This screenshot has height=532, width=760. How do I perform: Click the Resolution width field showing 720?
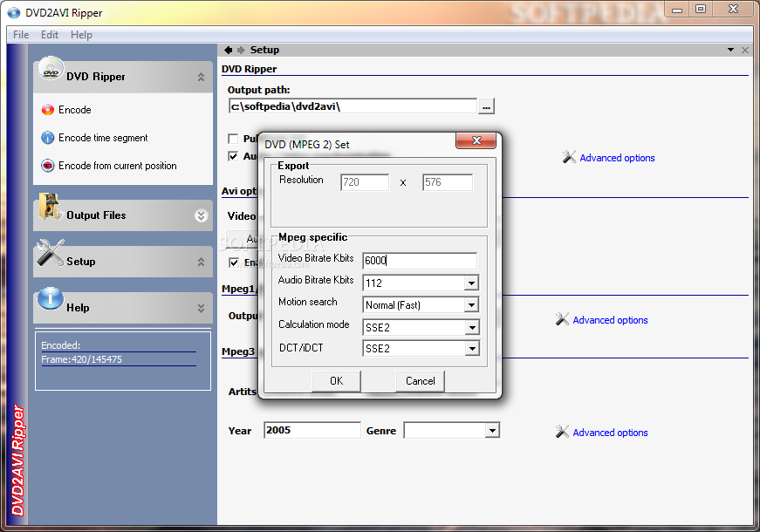[365, 182]
